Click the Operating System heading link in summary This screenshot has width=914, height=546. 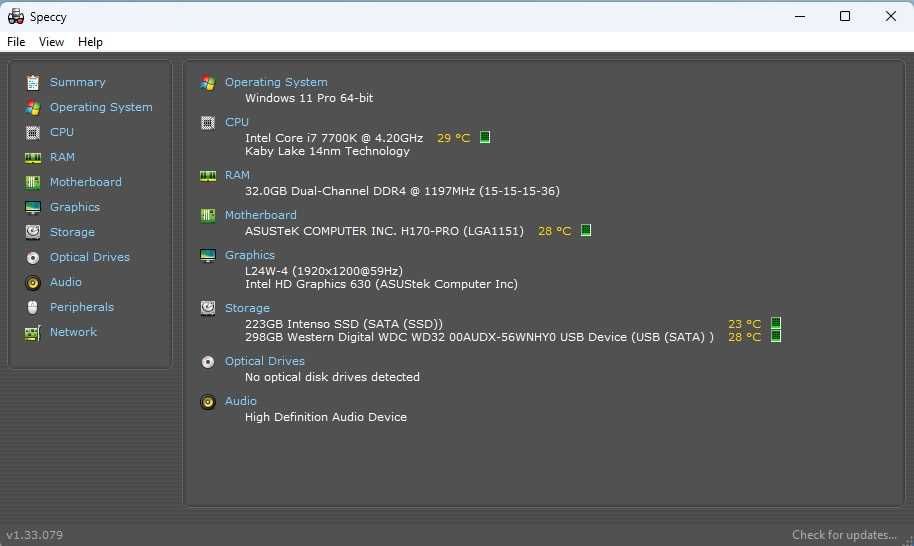(276, 82)
